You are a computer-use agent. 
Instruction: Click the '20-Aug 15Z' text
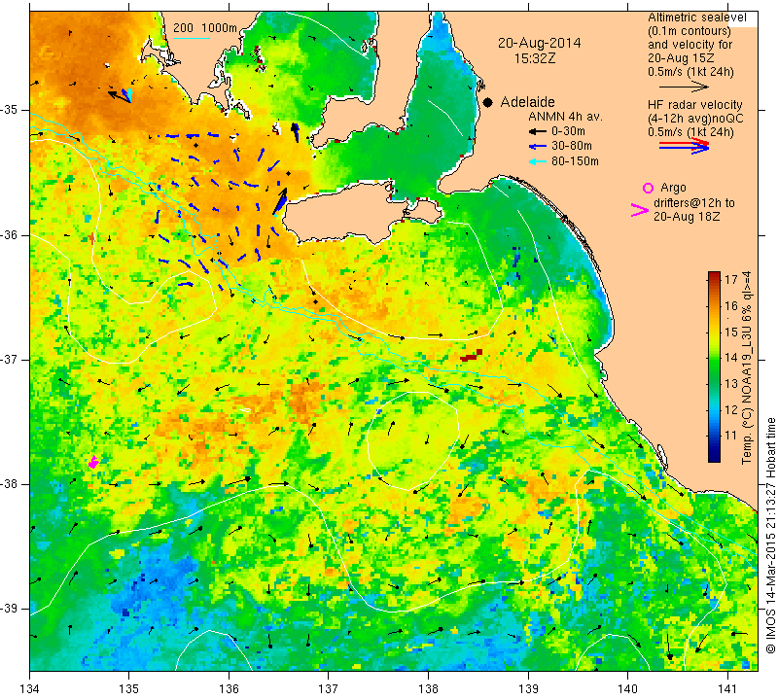tap(681, 58)
